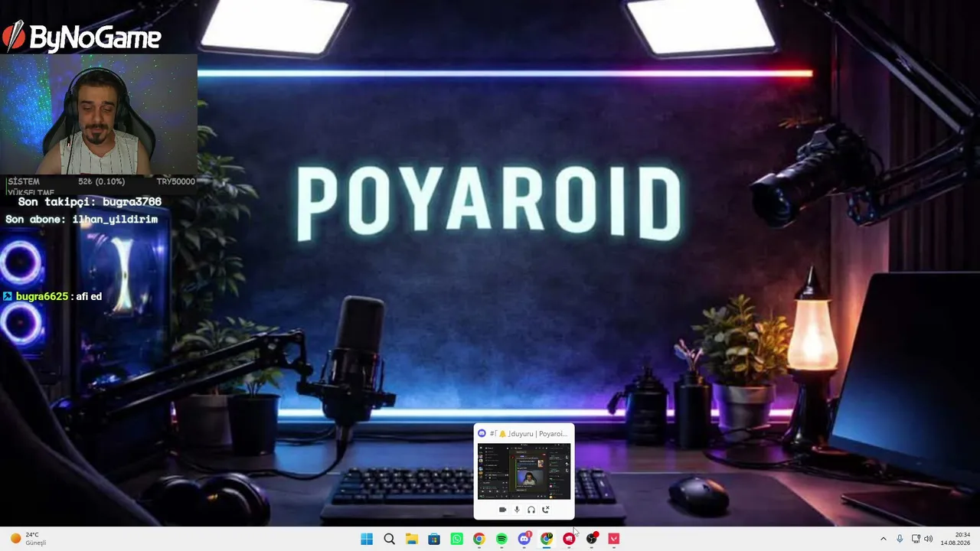
Task: Mute microphone in Discord taskbar preview
Action: 517,510
